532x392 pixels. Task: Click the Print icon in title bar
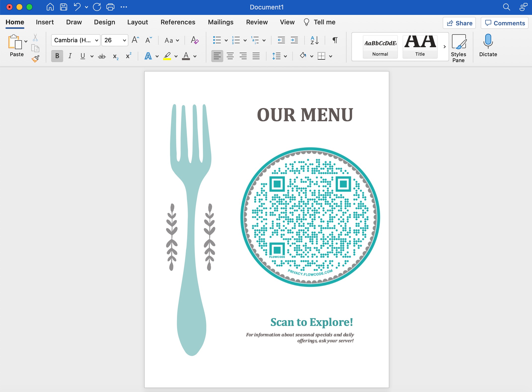[110, 7]
